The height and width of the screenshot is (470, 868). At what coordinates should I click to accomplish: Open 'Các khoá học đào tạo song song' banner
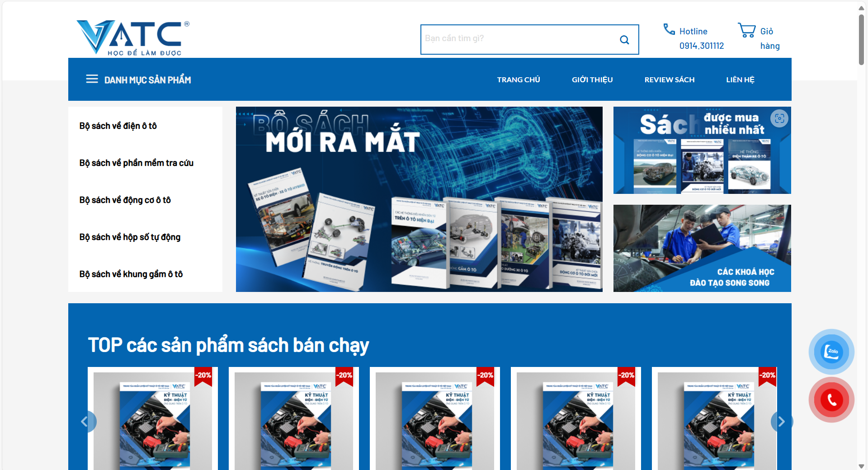tap(702, 248)
